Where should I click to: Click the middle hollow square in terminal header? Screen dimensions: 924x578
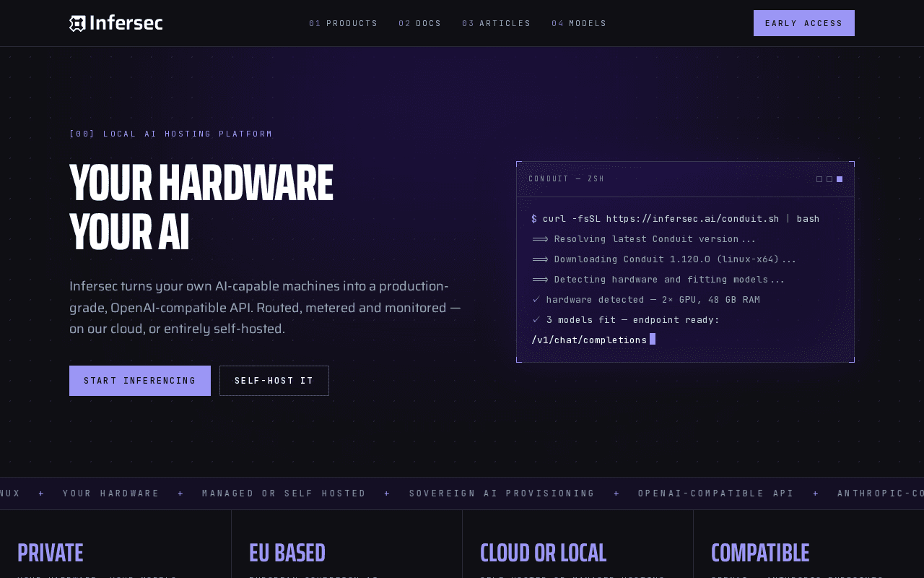(829, 179)
